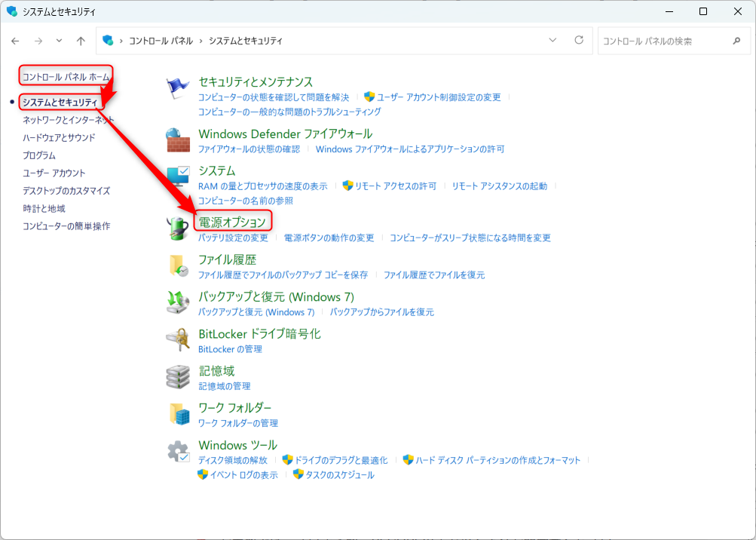The image size is (756, 540).
Task: Select ハードウェアとサウンド category
Action: point(59,137)
